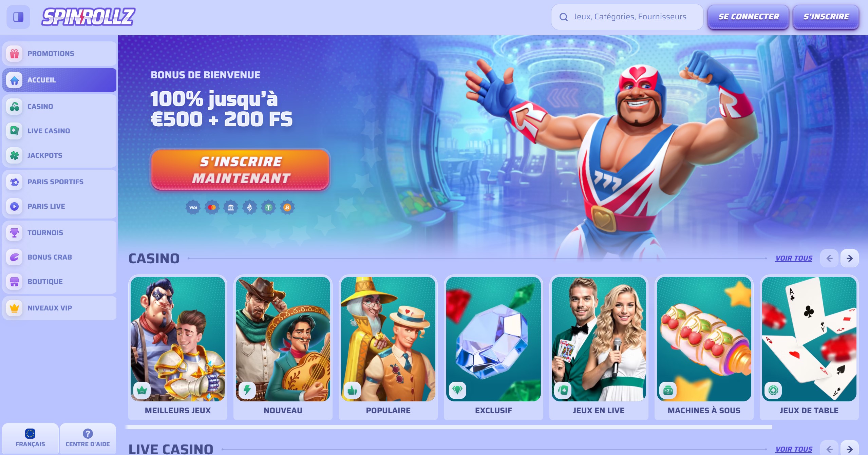Open Promotions via the gift icon
Image resolution: width=868 pixels, height=455 pixels.
[x=14, y=54]
